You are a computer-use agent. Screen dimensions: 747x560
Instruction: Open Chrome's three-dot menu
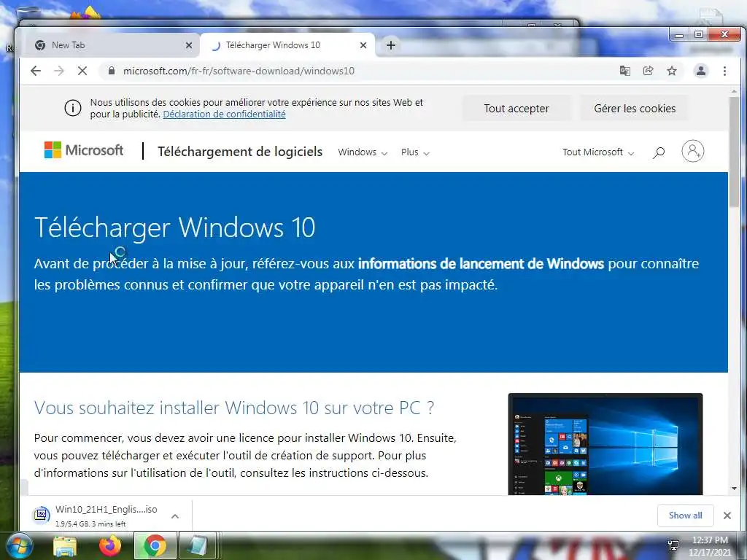coord(724,71)
